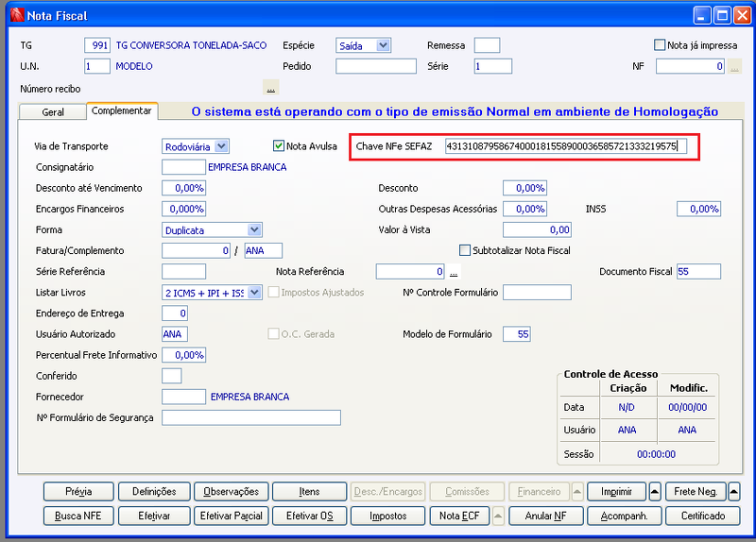Click the NF number field
756x542 pixels.
[x=691, y=66]
